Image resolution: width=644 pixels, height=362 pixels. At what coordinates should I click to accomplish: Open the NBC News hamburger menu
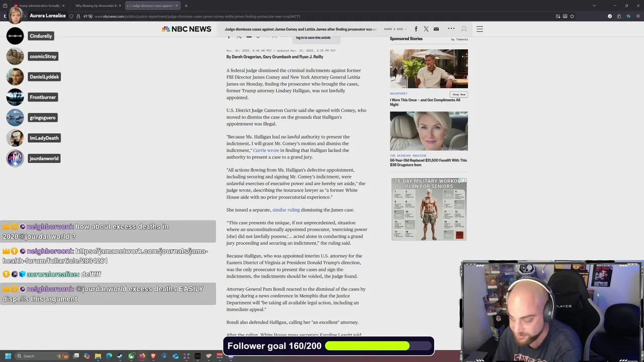479,29
